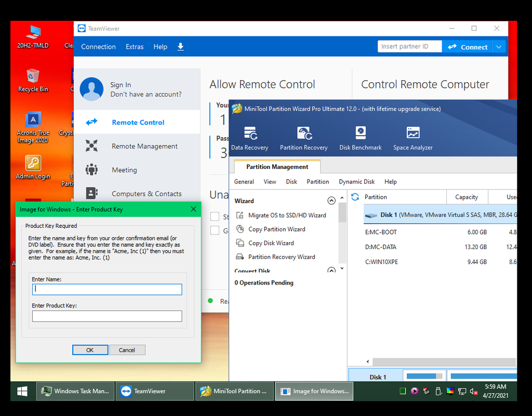Viewport: 532px width, 416px height.
Task: Click the TeamViewer profile avatar
Action: pyautogui.click(x=91, y=89)
